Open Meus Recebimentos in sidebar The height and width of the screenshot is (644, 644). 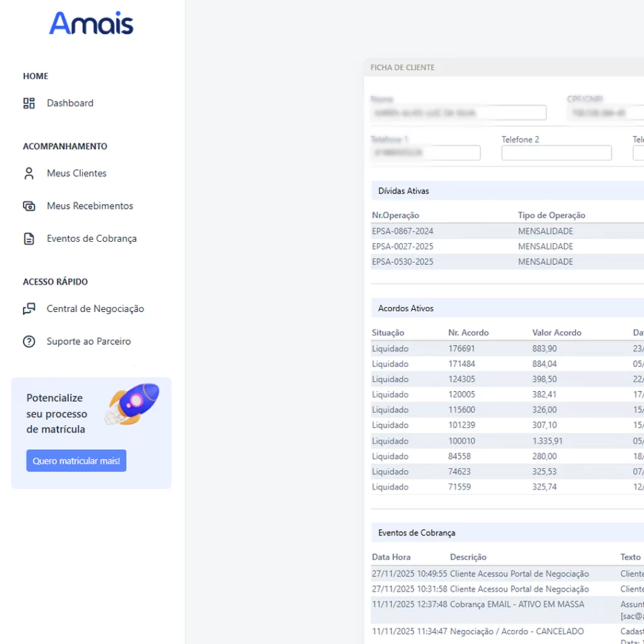tap(90, 206)
